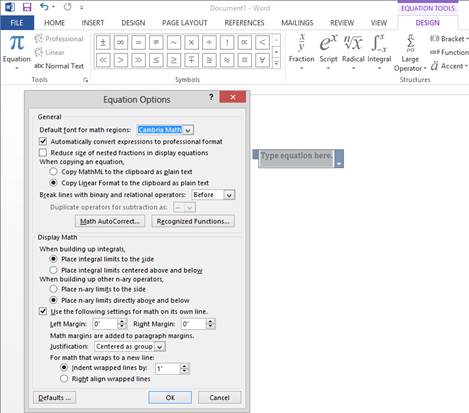The image size is (469, 413).
Task: Insert the less-than symbol
Action: (262, 42)
